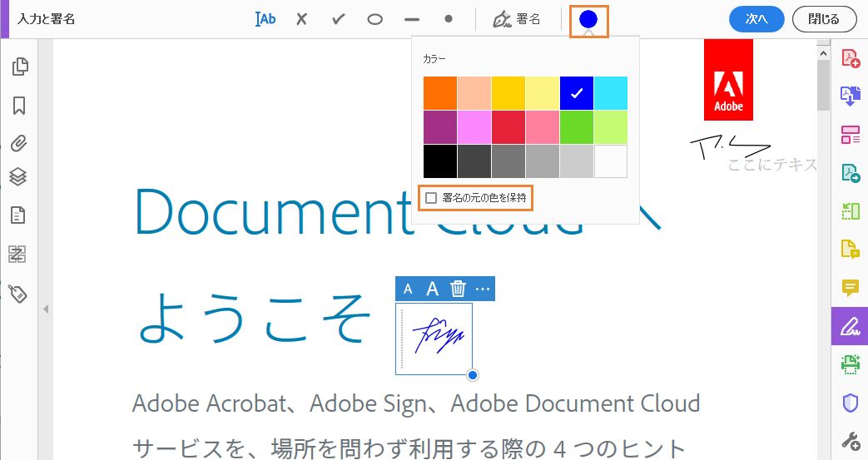Screen dimensions: 868x460
Task: Open signature more options (…) menu
Action: tap(483, 289)
